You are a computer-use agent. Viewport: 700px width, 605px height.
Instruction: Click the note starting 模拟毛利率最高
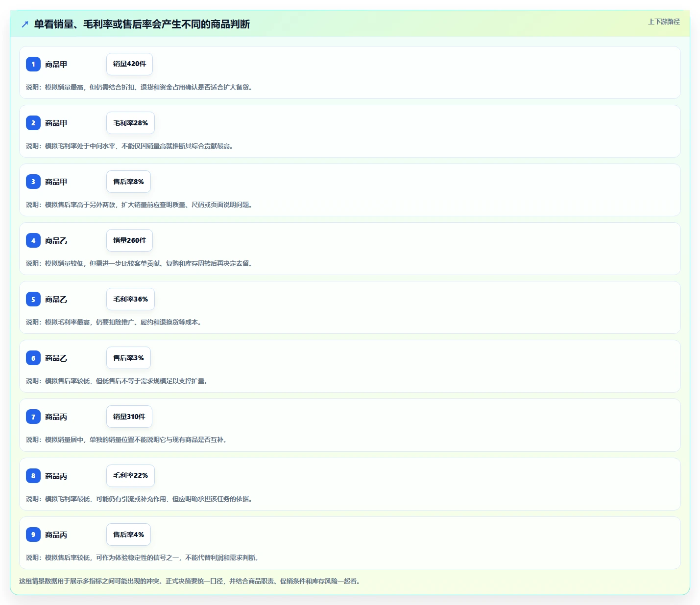point(114,322)
